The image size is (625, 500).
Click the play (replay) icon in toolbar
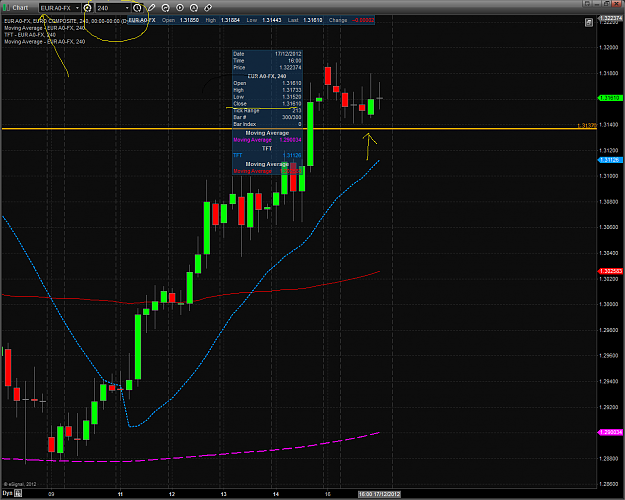[180, 8]
